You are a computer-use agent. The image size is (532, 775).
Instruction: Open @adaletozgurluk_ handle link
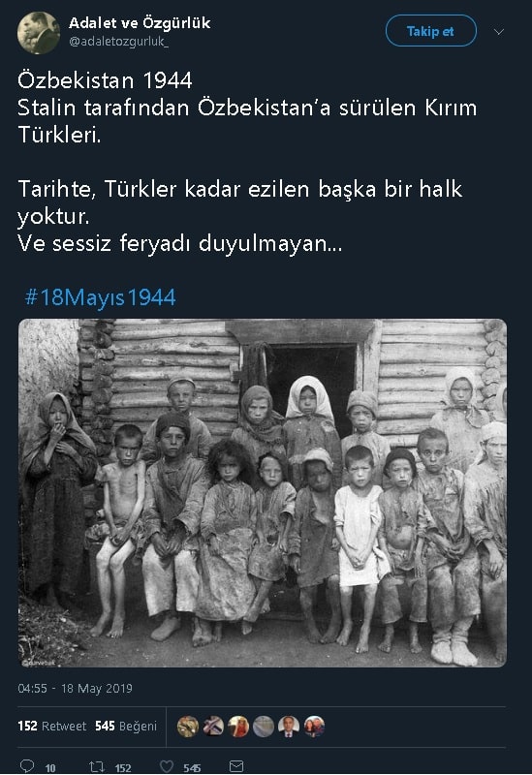[118, 42]
